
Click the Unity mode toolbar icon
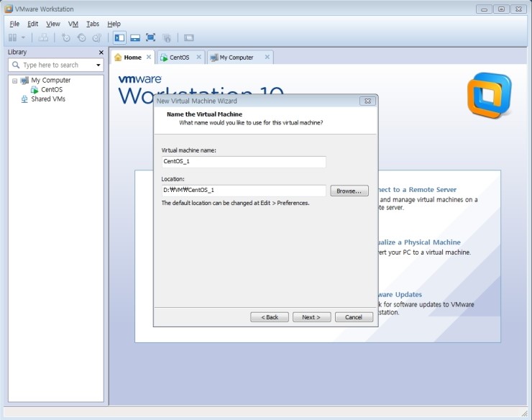167,37
